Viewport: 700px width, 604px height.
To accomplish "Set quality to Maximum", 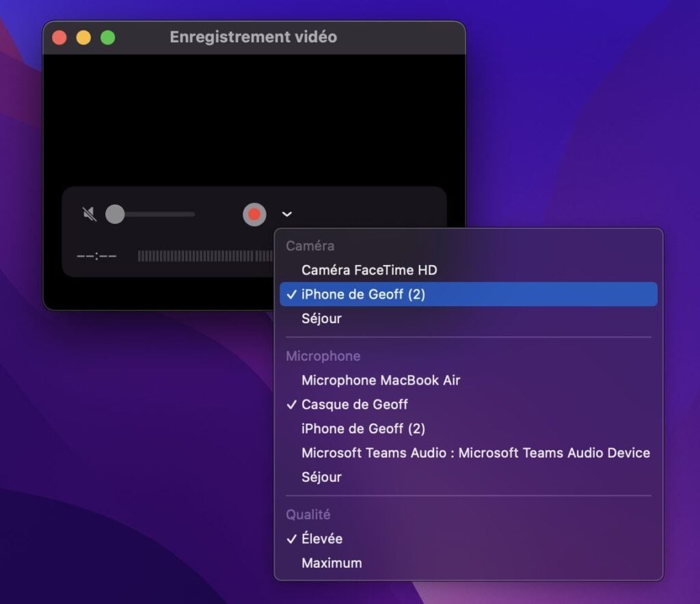I will pos(468,563).
